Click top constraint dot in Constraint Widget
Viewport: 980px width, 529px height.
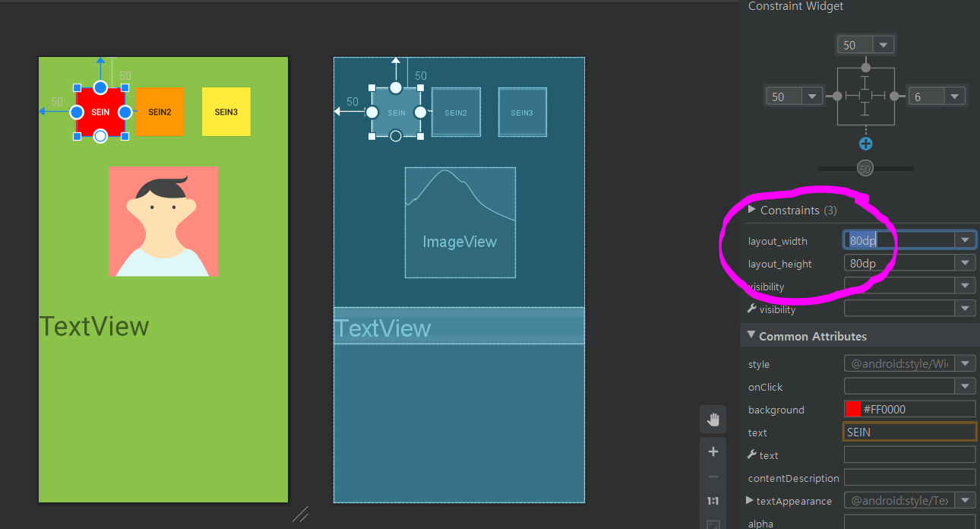click(865, 68)
